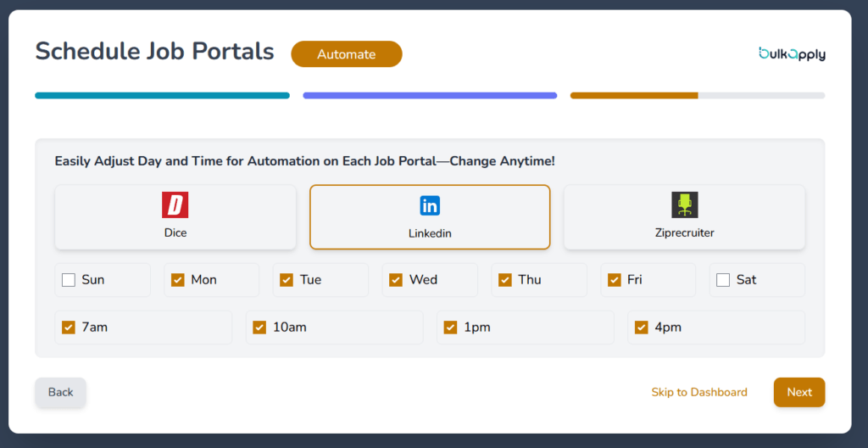Disable the 1pm time slot
Image resolution: width=868 pixels, height=448 pixels.
pyautogui.click(x=450, y=328)
